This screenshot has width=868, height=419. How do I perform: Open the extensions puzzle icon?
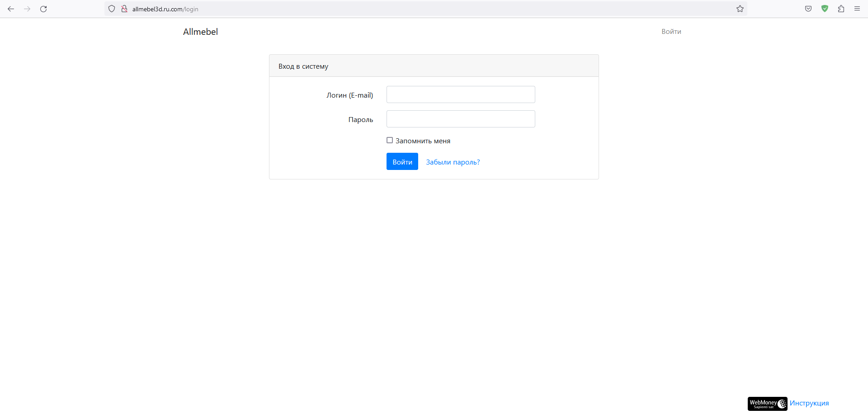841,9
